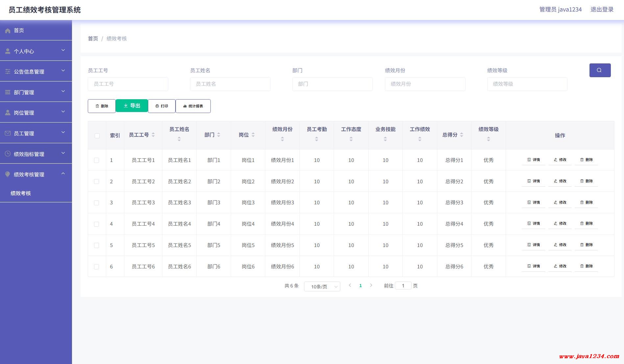
Task: Click the magnifier search button
Action: tap(600, 70)
